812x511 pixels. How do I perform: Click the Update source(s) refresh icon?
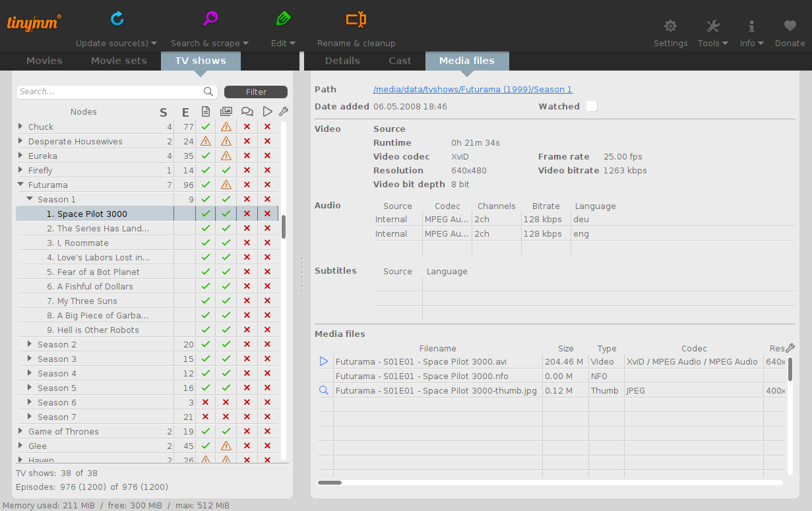click(117, 18)
